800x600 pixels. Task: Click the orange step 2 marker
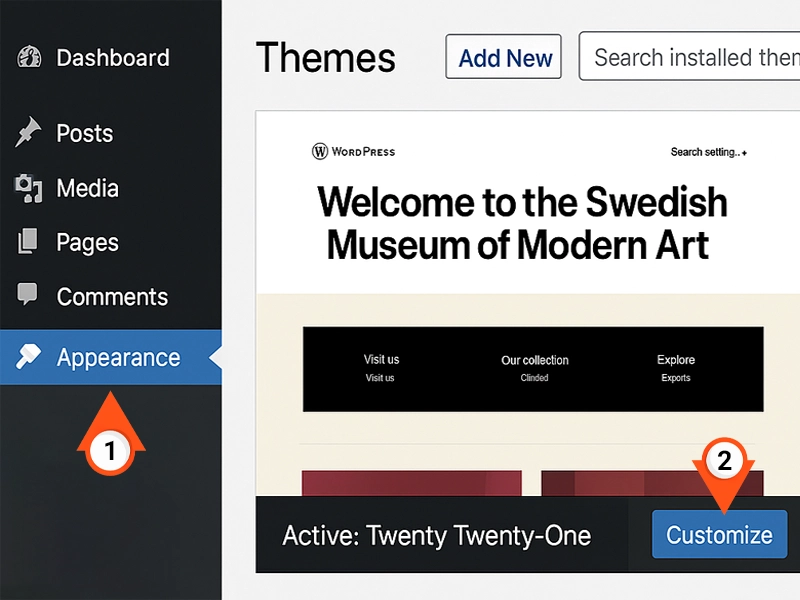tap(725, 461)
